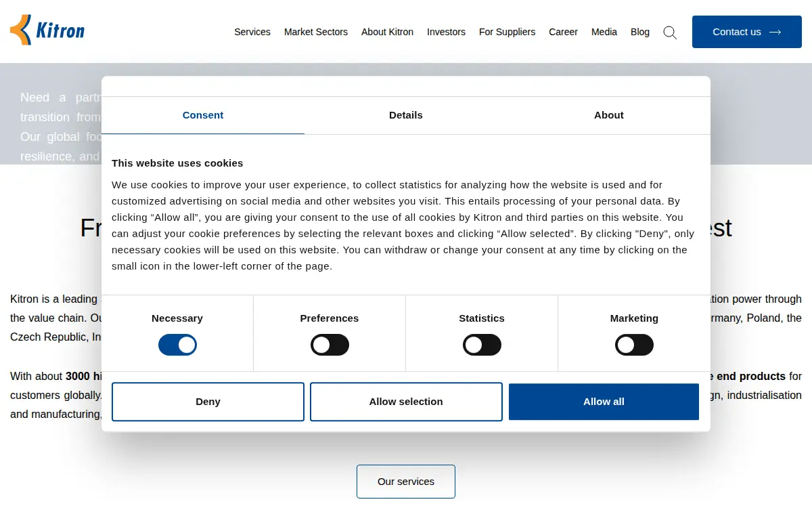Click the Allow selection button
The width and height of the screenshot is (812, 508).
tap(406, 402)
